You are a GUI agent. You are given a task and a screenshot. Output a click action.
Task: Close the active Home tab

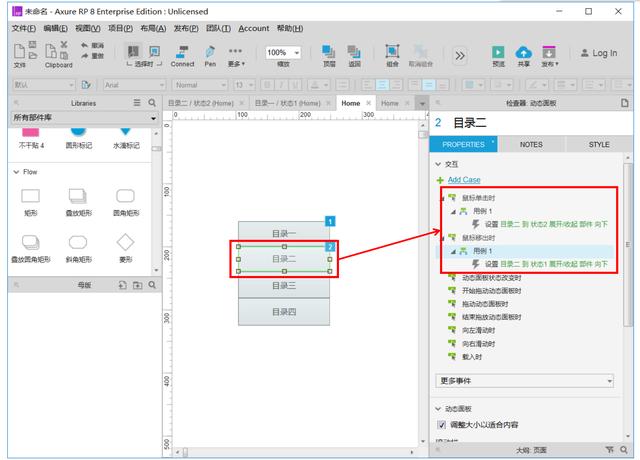(369, 103)
